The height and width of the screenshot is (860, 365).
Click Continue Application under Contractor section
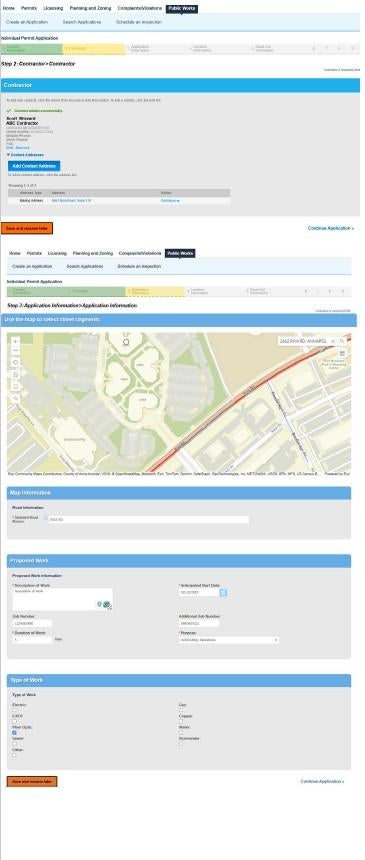point(330,228)
